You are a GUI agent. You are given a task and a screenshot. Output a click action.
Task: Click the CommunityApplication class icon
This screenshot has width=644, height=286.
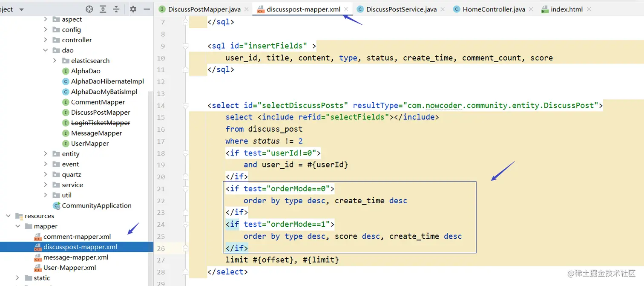(x=56, y=205)
